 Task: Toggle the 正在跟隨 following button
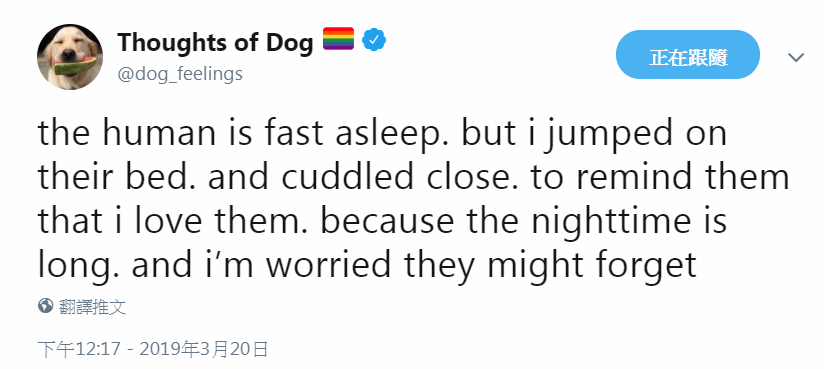pyautogui.click(x=688, y=55)
